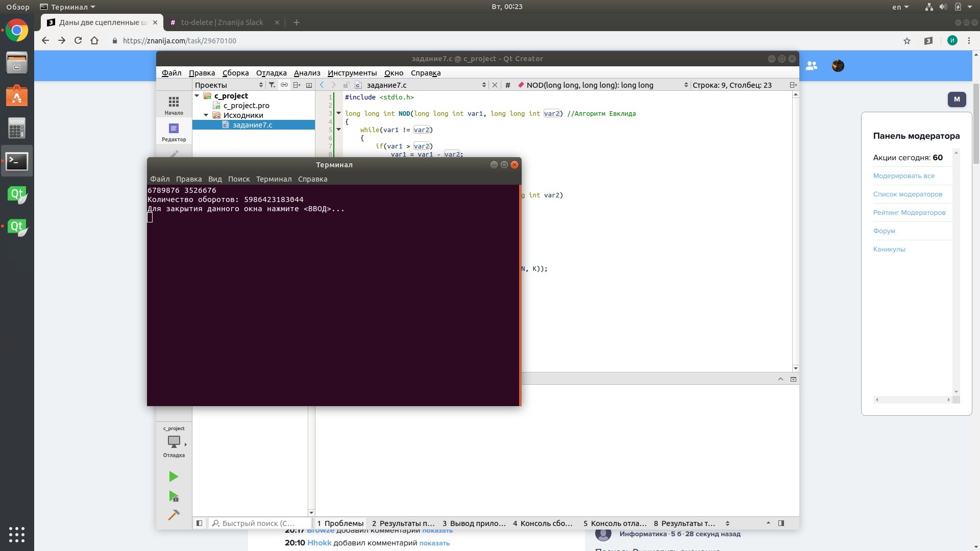The height and width of the screenshot is (551, 980).
Task: Toggle the right sidebar visibility button
Action: pos(781,523)
